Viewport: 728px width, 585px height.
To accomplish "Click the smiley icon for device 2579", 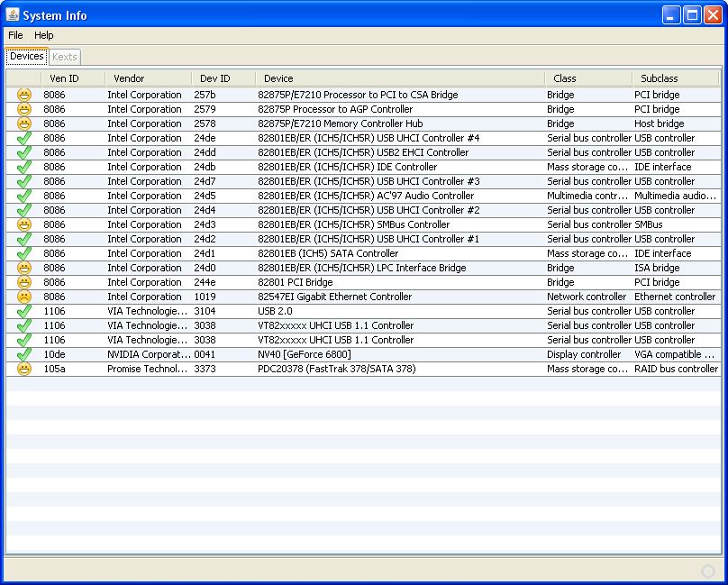I will [x=24, y=109].
